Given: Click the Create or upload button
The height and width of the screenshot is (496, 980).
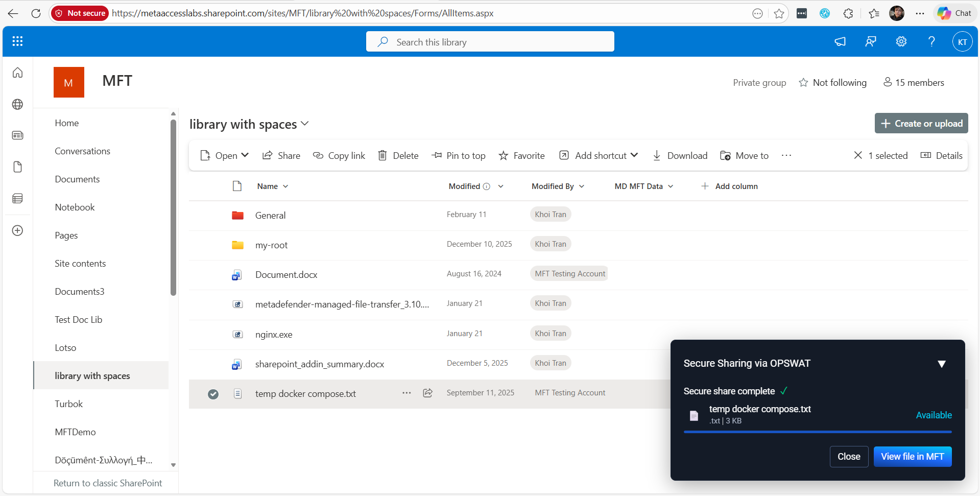Looking at the screenshot, I should 921,123.
